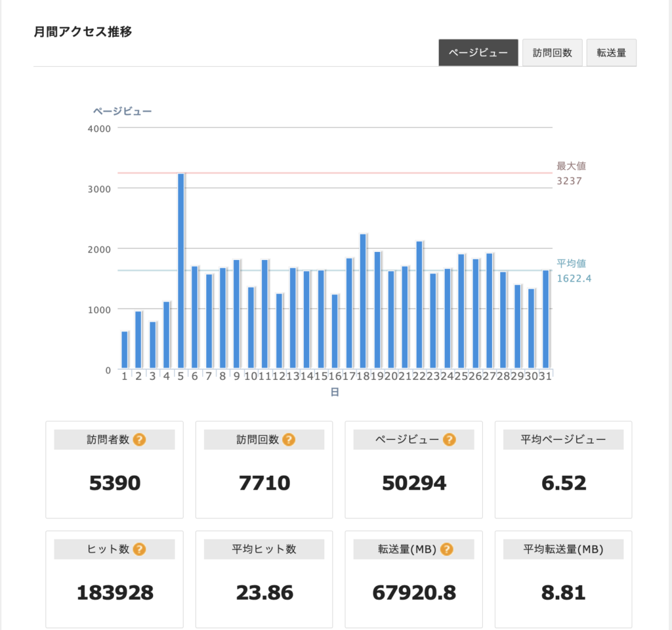
Task: Click the 平均転送量(MB) value 8.81
Action: point(563,593)
